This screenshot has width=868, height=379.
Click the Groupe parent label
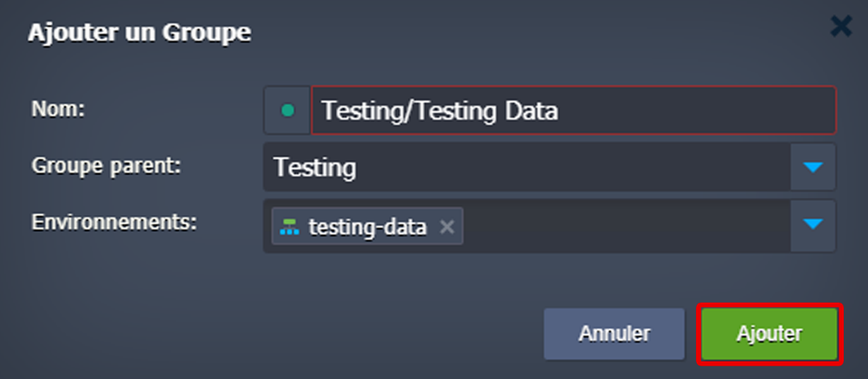[x=106, y=165]
